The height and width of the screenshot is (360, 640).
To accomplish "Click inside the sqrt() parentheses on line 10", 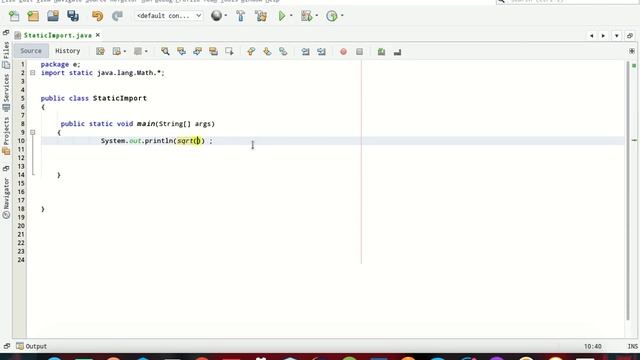I will pyautogui.click(x=198, y=141).
